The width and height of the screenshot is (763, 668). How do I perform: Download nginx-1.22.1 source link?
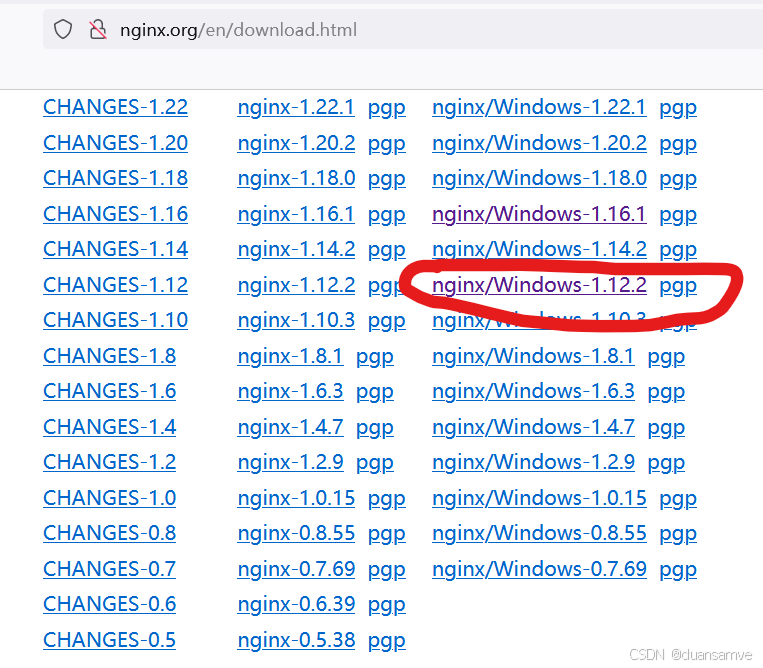(296, 108)
